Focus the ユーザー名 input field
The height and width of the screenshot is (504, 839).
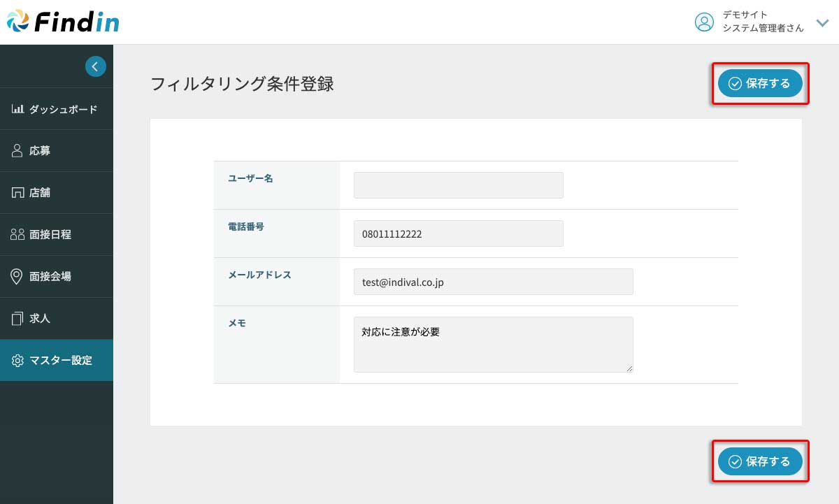(458, 185)
